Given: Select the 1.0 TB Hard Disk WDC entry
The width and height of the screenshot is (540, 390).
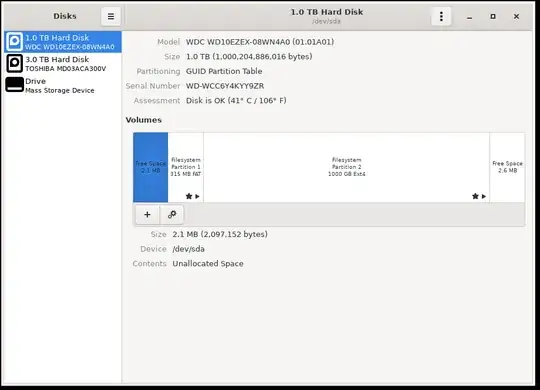Looking at the screenshot, I should (63, 42).
